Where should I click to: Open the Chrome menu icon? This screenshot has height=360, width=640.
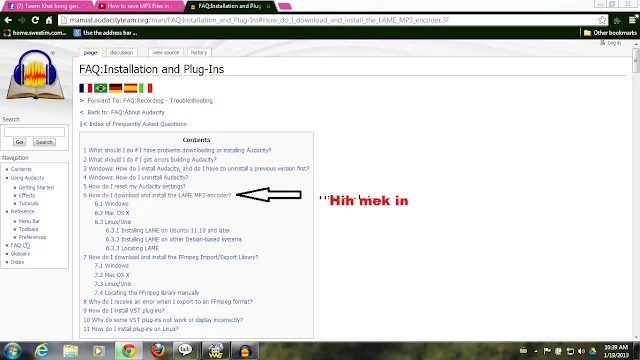pyautogui.click(x=632, y=20)
